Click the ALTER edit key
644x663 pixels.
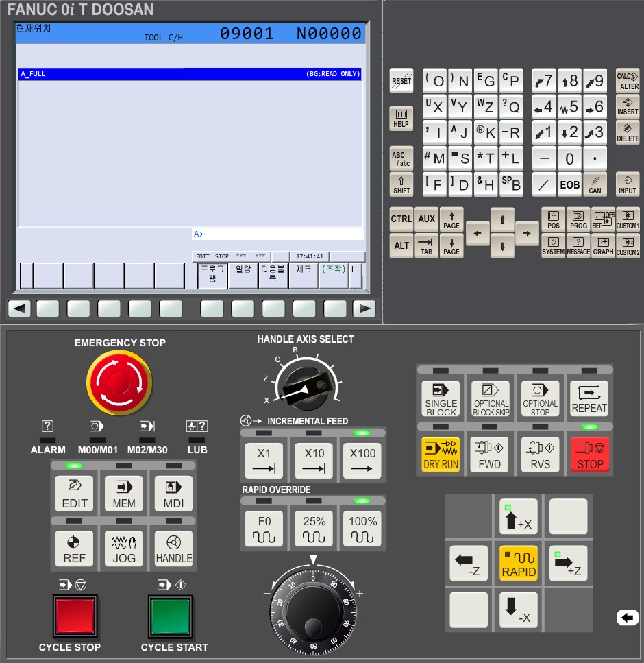pos(628,80)
